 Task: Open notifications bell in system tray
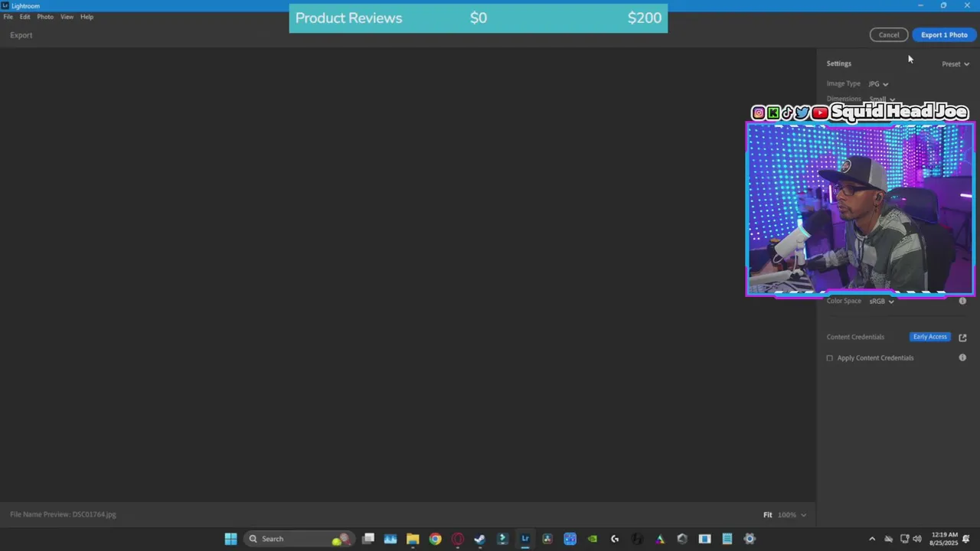click(x=966, y=539)
